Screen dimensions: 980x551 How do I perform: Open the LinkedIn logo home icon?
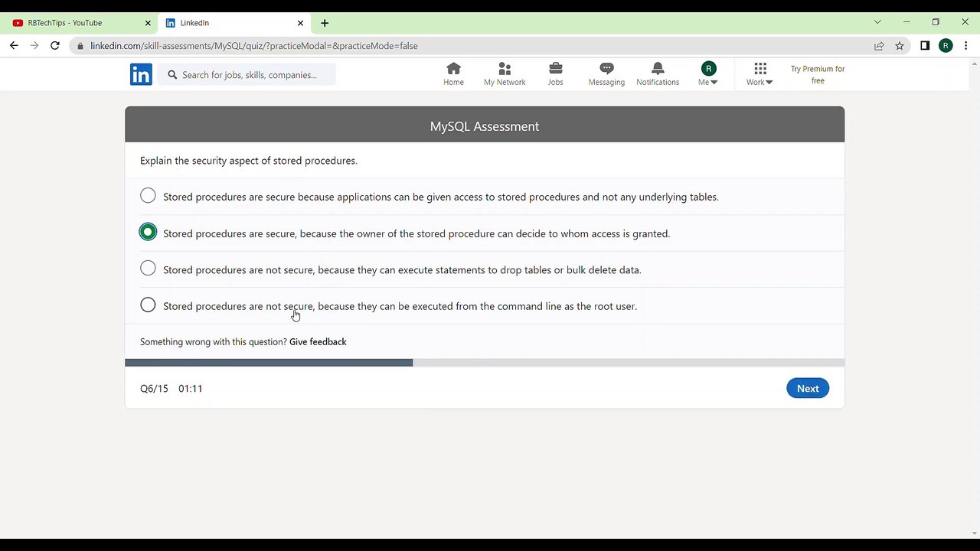click(x=141, y=74)
